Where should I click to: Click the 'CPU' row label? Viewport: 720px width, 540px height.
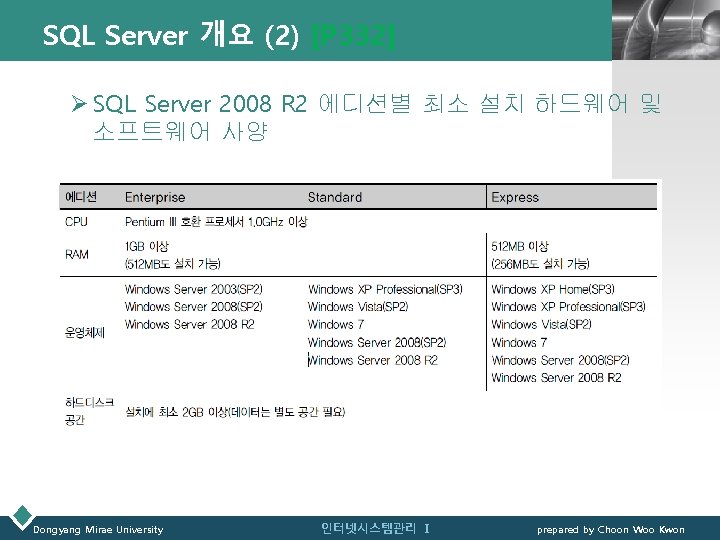click(x=76, y=222)
